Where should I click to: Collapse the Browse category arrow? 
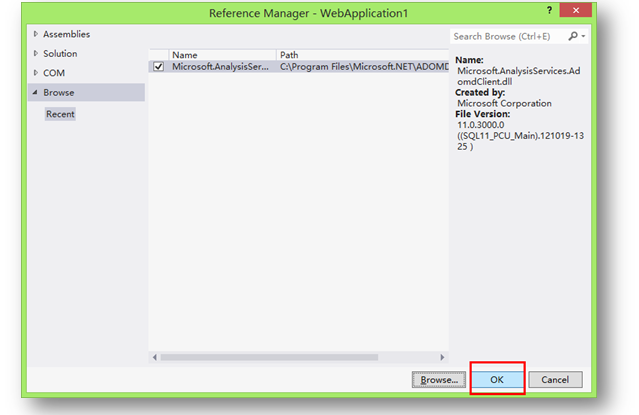tap(36, 92)
